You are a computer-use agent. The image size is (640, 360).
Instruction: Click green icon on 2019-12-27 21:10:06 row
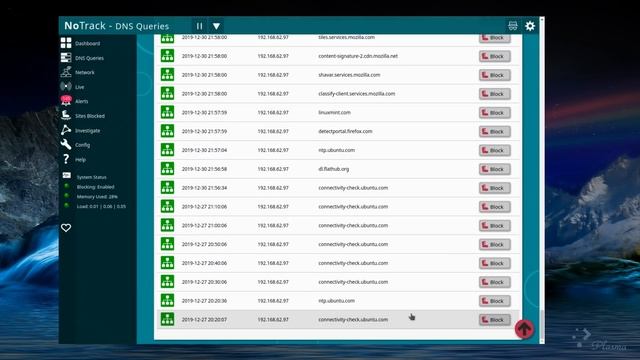pyautogui.click(x=167, y=207)
